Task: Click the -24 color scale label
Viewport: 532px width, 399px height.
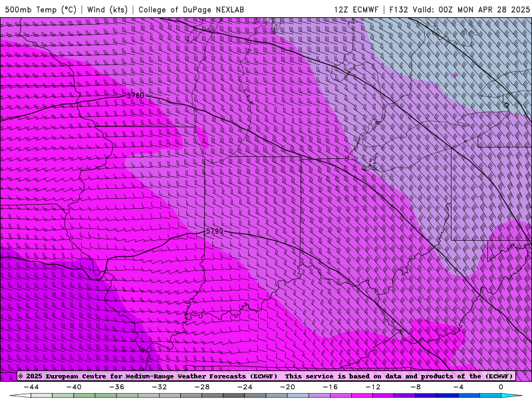Action: click(245, 387)
